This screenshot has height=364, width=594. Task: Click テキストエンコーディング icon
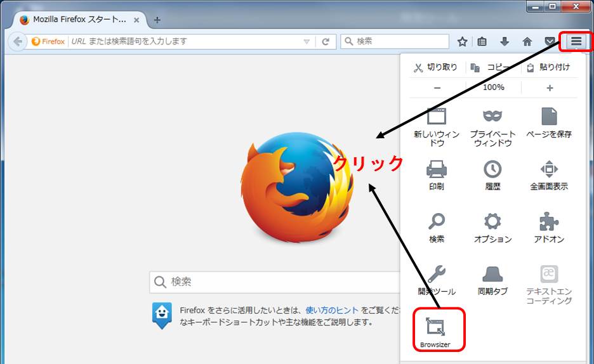[549, 274]
